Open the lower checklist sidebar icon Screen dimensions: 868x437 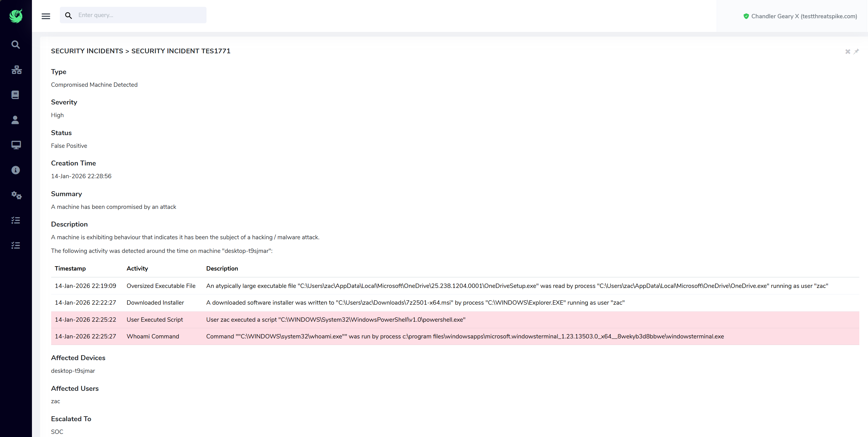pyautogui.click(x=16, y=245)
